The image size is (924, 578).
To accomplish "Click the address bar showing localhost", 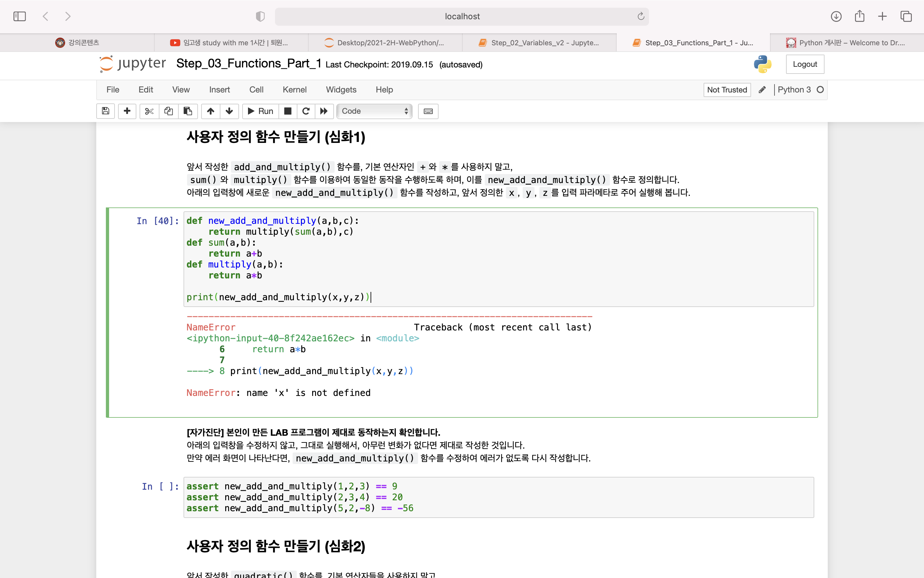I will click(462, 16).
